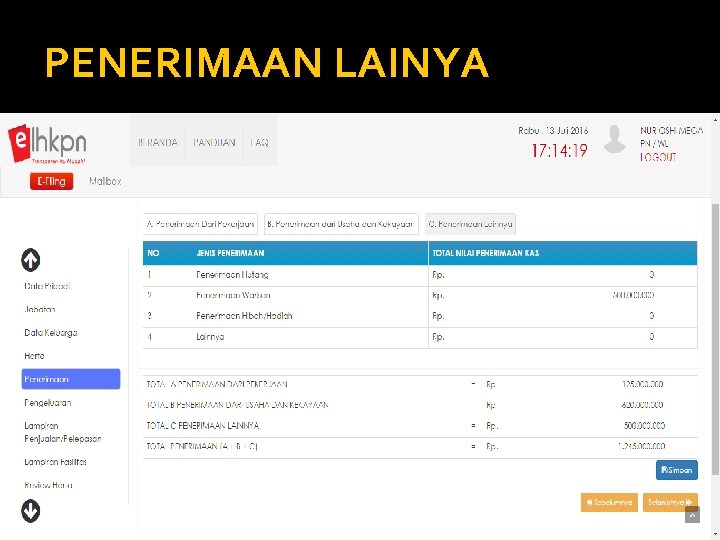Open Lampiran Fasilitas in sidebar

pyautogui.click(x=55, y=462)
